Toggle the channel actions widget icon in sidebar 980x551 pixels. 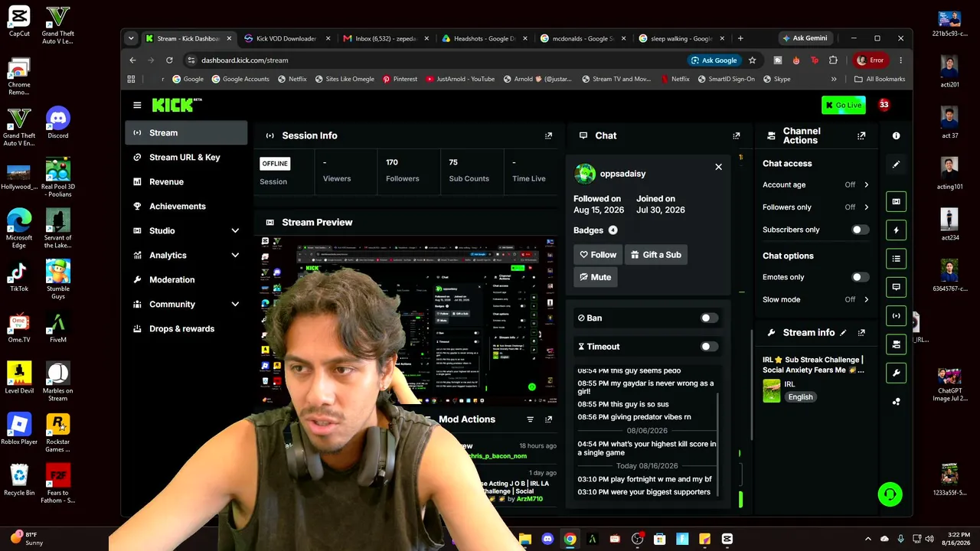pyautogui.click(x=896, y=344)
